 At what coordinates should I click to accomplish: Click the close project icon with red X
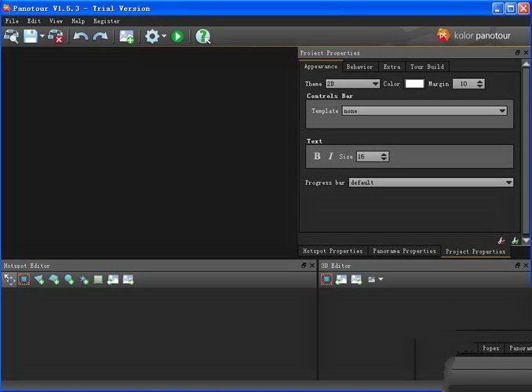click(55, 36)
